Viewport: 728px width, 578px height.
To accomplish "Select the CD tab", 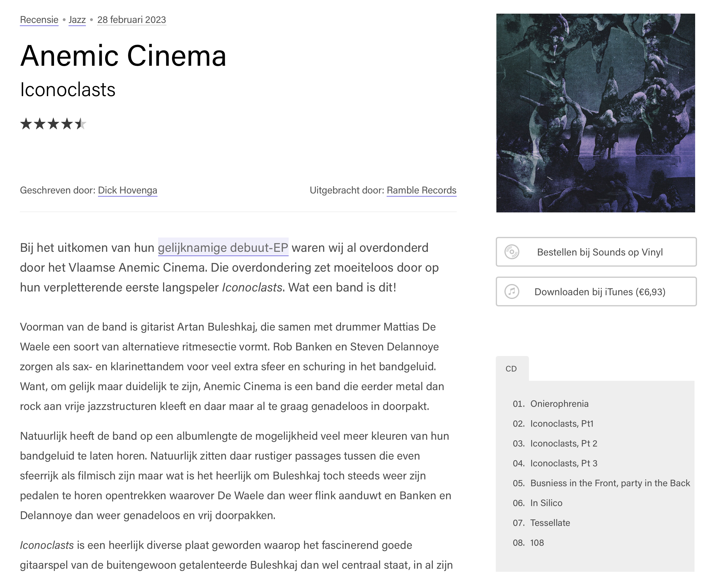I will pos(512,369).
